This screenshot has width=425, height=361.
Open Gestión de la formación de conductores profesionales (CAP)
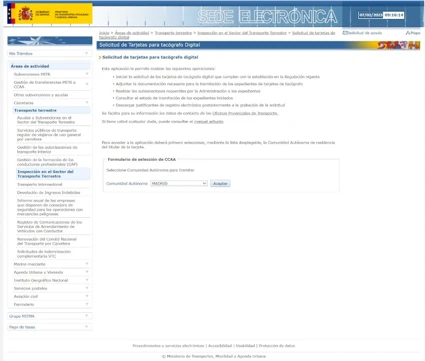[47, 162]
